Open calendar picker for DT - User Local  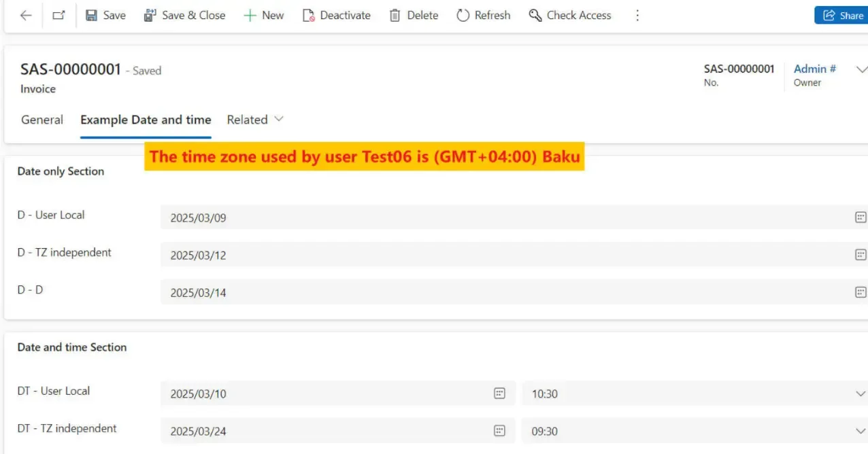pos(499,394)
